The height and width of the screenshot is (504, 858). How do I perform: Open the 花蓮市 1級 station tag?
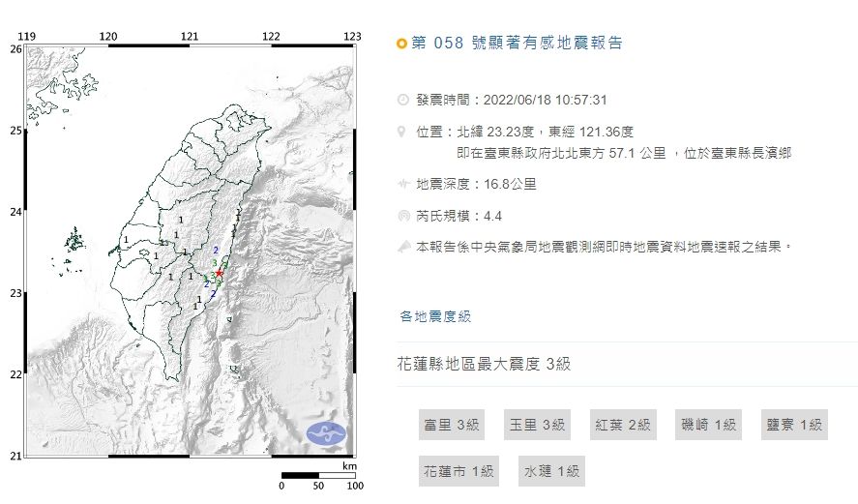(x=459, y=471)
